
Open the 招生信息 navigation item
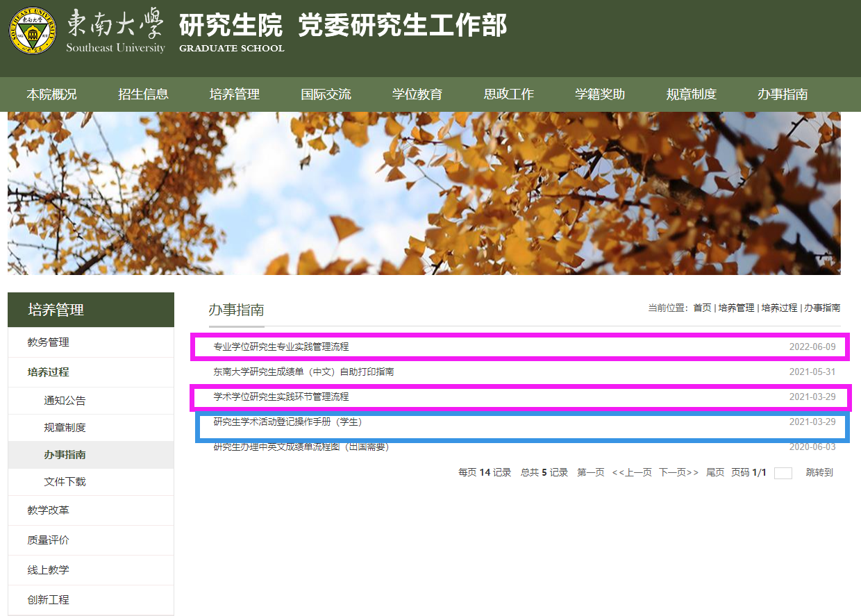tap(143, 94)
